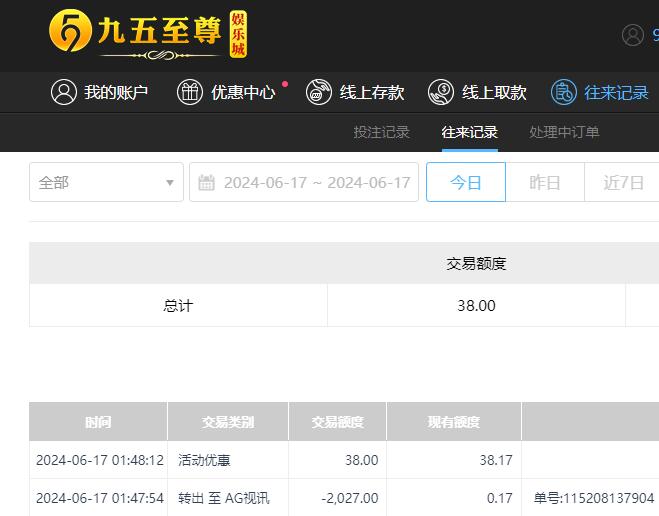Image resolution: width=659 pixels, height=516 pixels.
Task: Click the 总计 cell in the summary table
Action: (178, 305)
